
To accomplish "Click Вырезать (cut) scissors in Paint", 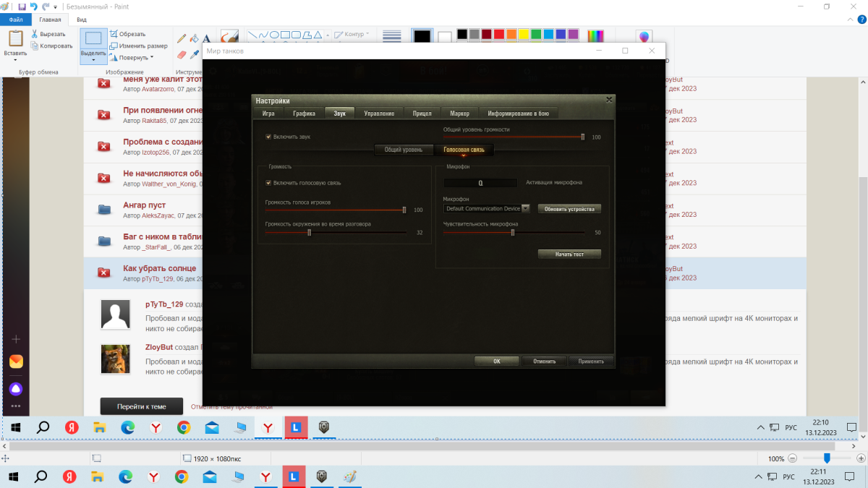I will point(49,34).
